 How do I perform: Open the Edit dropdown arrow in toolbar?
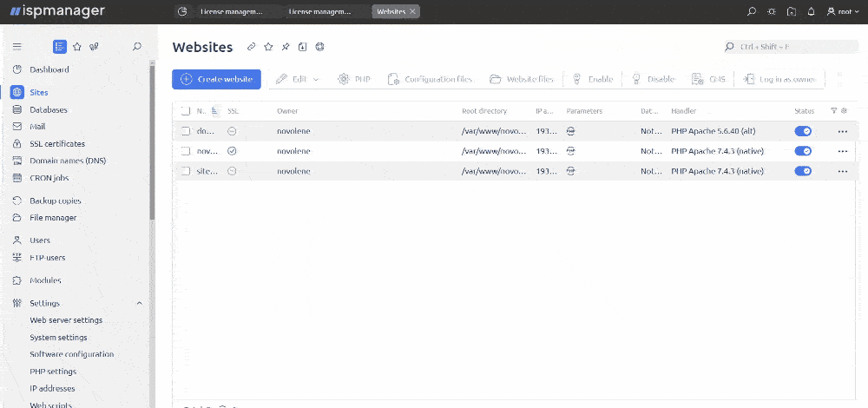(316, 80)
